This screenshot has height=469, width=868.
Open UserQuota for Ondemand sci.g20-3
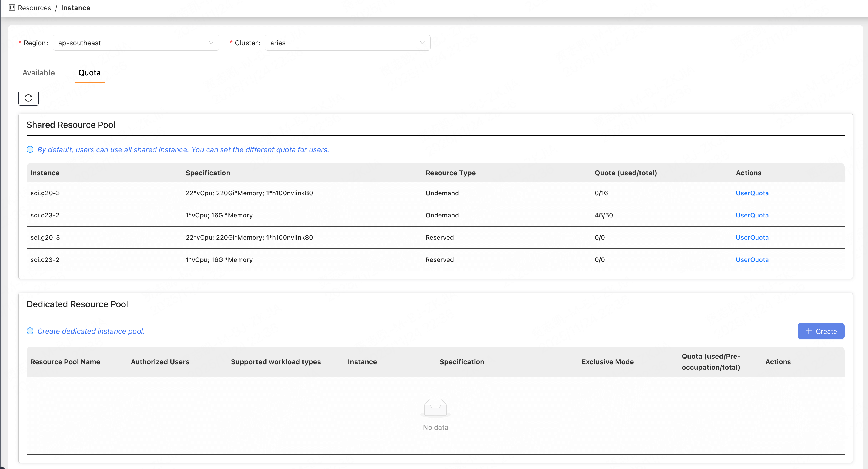(752, 193)
